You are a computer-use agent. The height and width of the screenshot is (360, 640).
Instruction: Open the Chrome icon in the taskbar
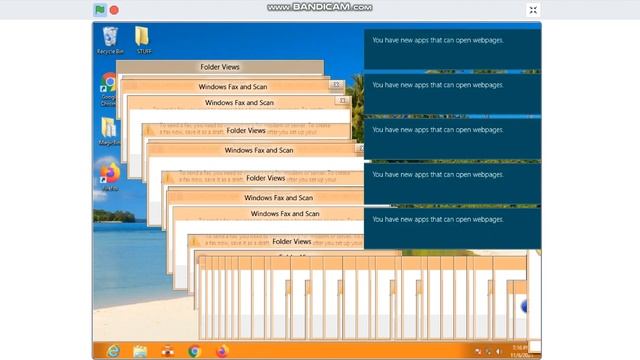tap(194, 351)
